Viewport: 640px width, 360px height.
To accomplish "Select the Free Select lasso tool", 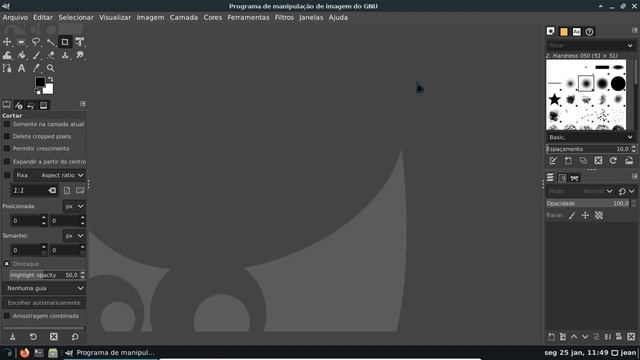I will 36,42.
